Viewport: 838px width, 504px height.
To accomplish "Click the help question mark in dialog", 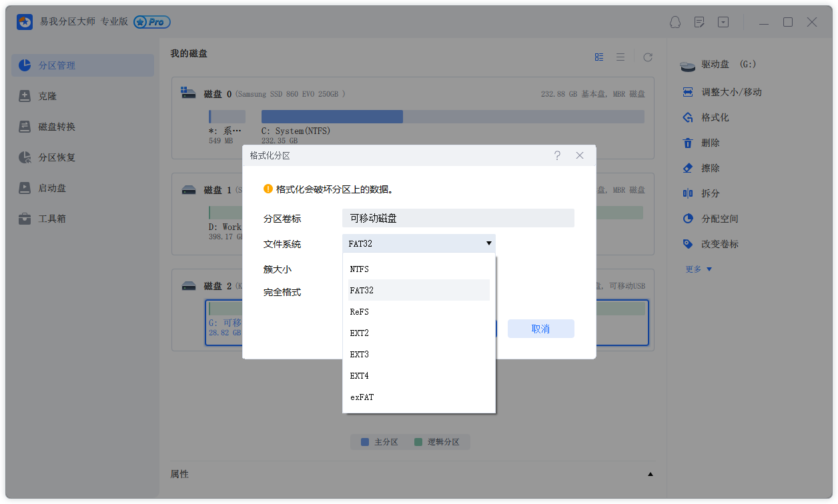I will tap(557, 155).
